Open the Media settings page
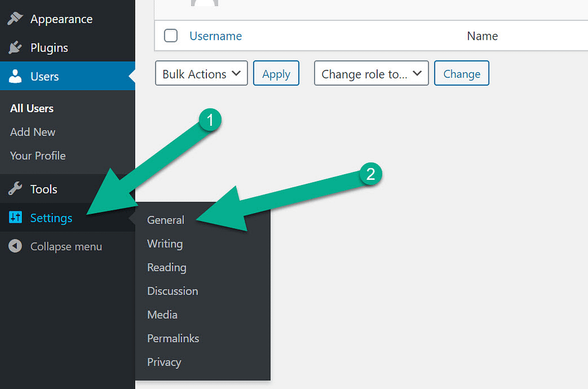The height and width of the screenshot is (389, 588). pos(162,314)
